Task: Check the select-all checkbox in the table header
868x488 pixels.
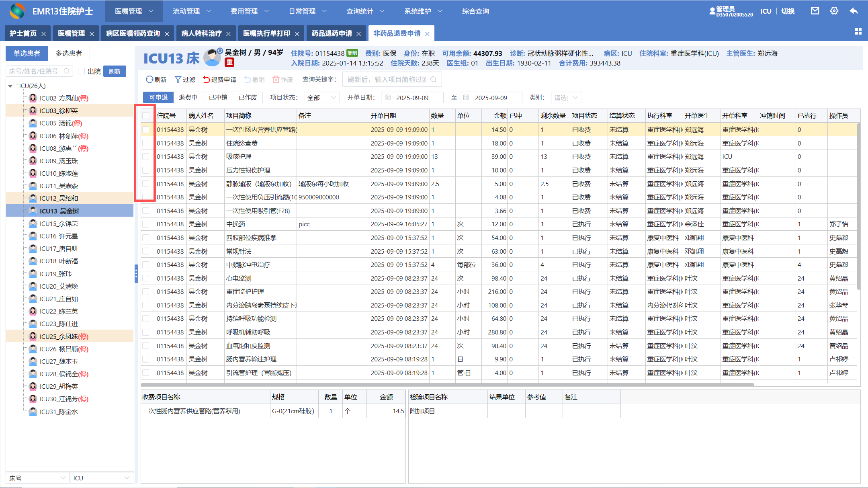Action: click(145, 116)
